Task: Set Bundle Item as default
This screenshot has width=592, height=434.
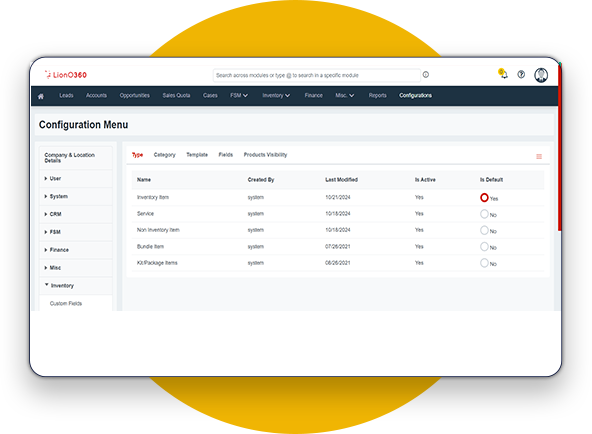Action: coord(484,247)
